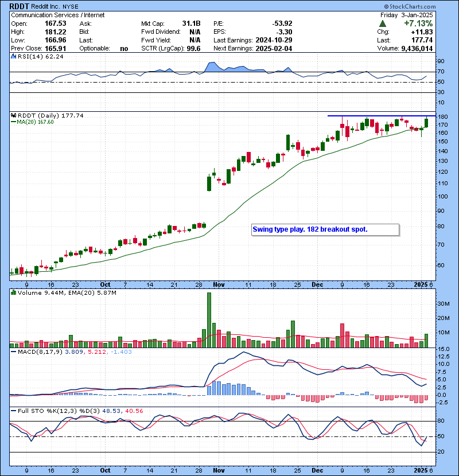Select the Low value 166.96
The image size is (459, 476).
coord(55,40)
